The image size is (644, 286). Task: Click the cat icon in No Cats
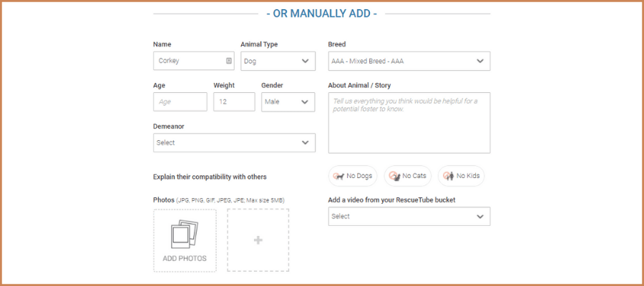tap(394, 176)
